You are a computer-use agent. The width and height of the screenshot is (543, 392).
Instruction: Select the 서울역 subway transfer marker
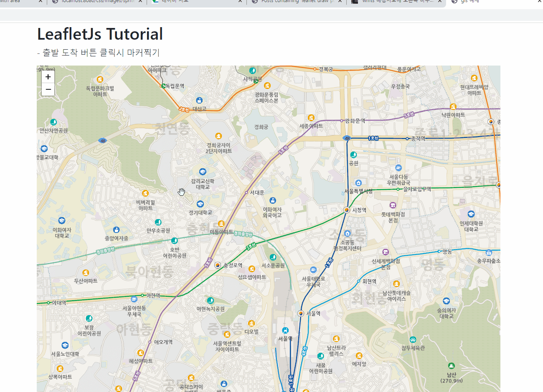[x=301, y=314]
